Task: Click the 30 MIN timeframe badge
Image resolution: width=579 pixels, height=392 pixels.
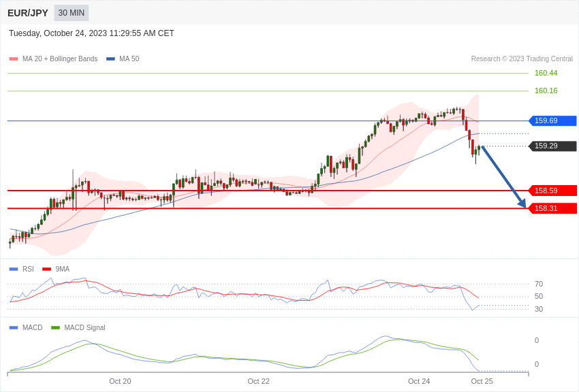Action: [x=72, y=13]
